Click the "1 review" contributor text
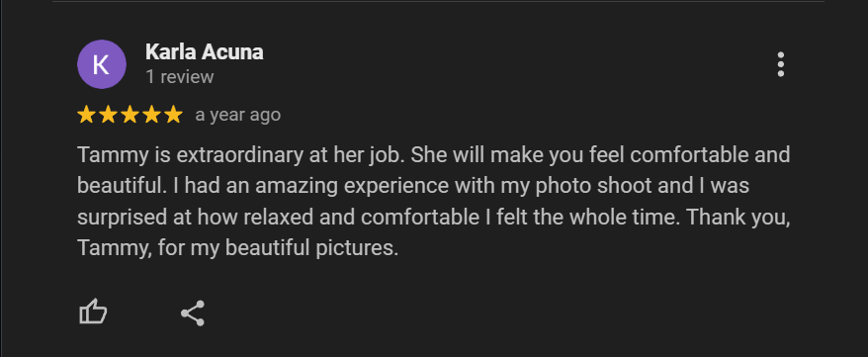The width and height of the screenshot is (868, 357). click(180, 77)
